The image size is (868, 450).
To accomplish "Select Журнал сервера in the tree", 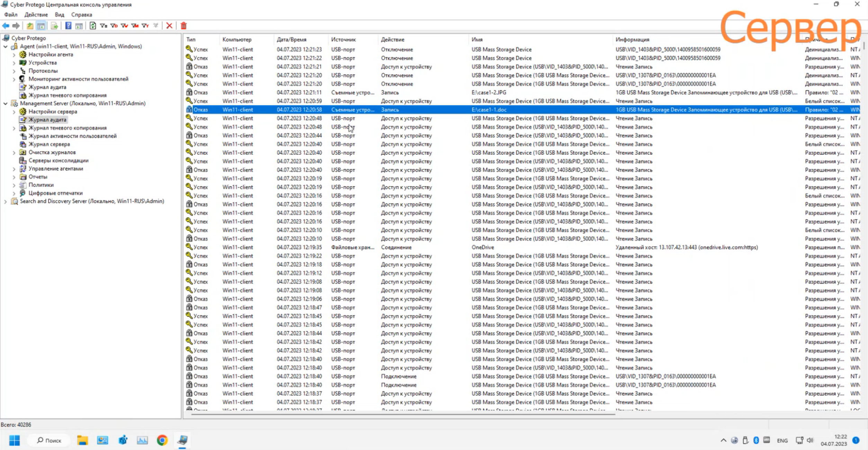I will [x=49, y=144].
